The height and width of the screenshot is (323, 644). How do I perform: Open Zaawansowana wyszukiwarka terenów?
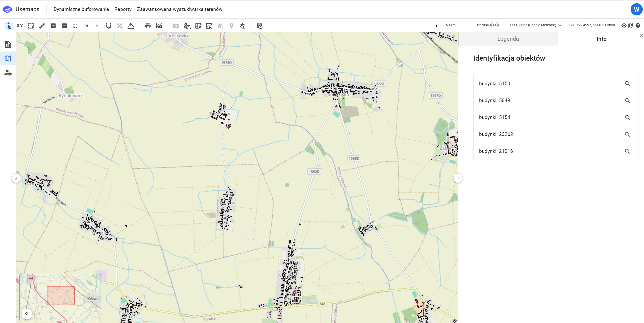click(x=180, y=9)
